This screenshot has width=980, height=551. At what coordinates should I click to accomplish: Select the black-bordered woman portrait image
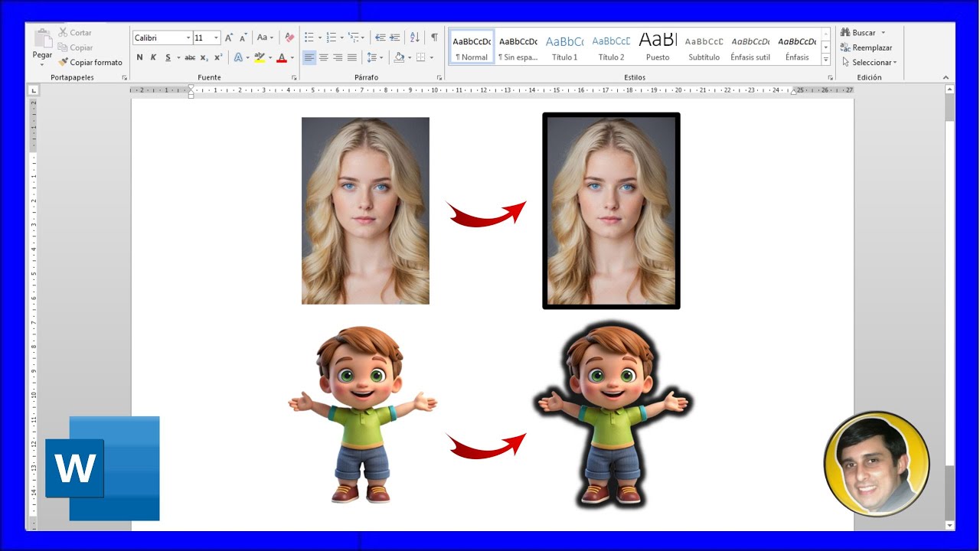coord(611,210)
